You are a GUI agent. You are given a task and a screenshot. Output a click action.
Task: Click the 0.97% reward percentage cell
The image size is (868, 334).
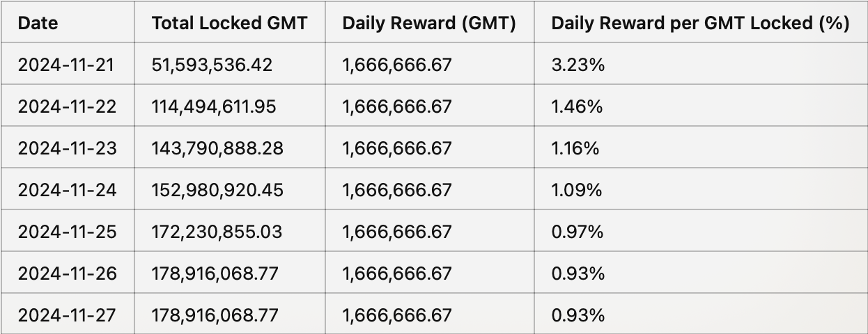click(x=578, y=232)
